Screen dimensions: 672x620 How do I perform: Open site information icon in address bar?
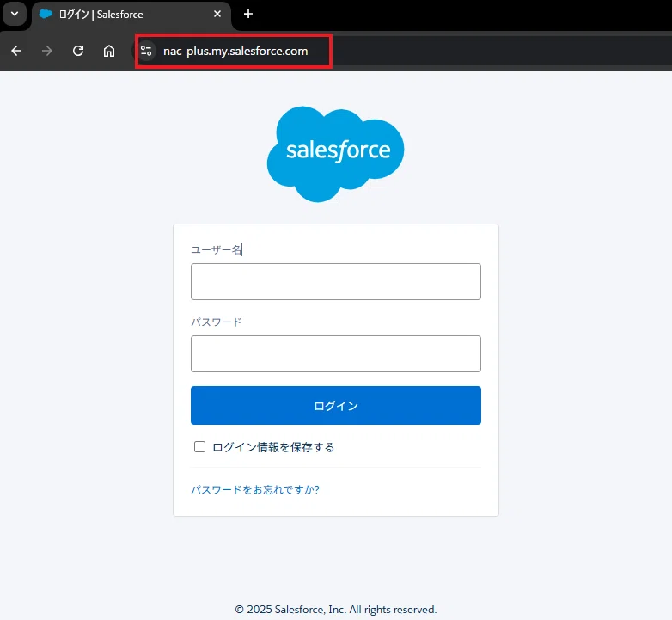click(146, 51)
